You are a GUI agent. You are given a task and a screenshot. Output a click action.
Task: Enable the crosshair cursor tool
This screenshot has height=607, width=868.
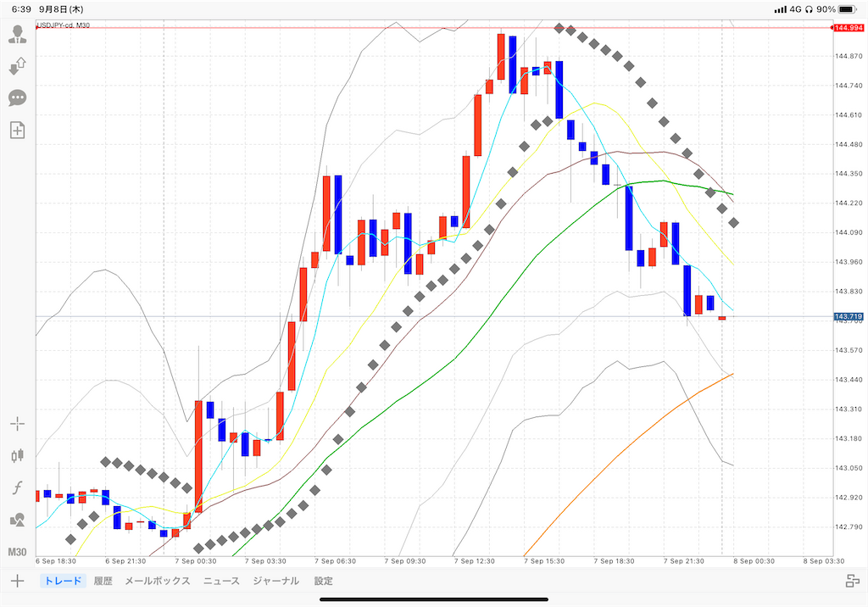pyautogui.click(x=17, y=424)
